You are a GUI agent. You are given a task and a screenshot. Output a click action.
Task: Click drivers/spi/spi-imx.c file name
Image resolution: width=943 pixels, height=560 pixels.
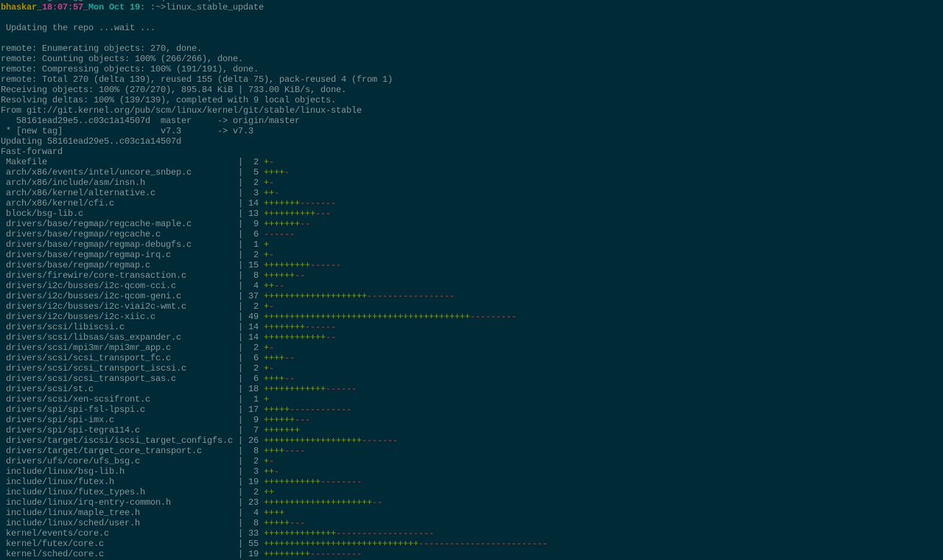point(60,419)
